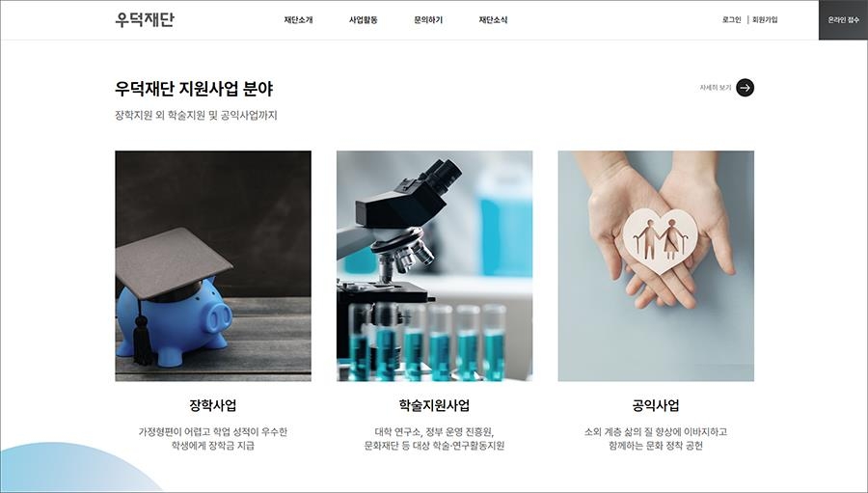The height and width of the screenshot is (493, 868).
Task: Click the 우덕재단 지원사업 분야 heading
Action: (x=194, y=89)
